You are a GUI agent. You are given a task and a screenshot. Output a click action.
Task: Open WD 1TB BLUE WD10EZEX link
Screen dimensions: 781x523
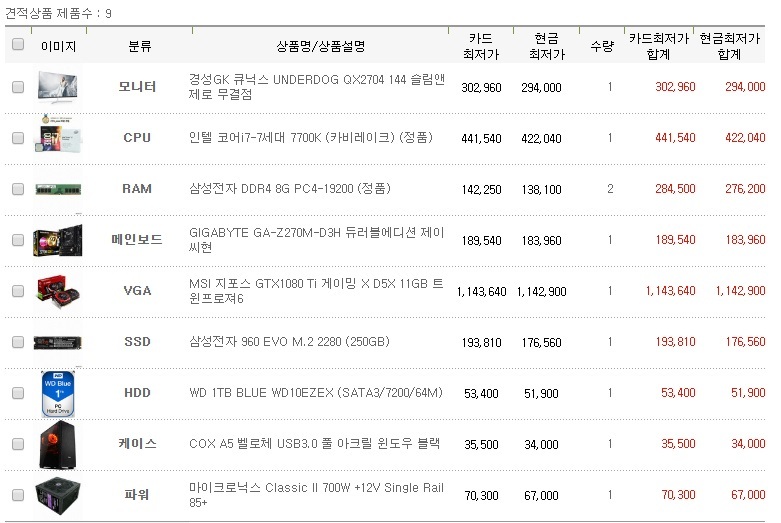[x=316, y=393]
